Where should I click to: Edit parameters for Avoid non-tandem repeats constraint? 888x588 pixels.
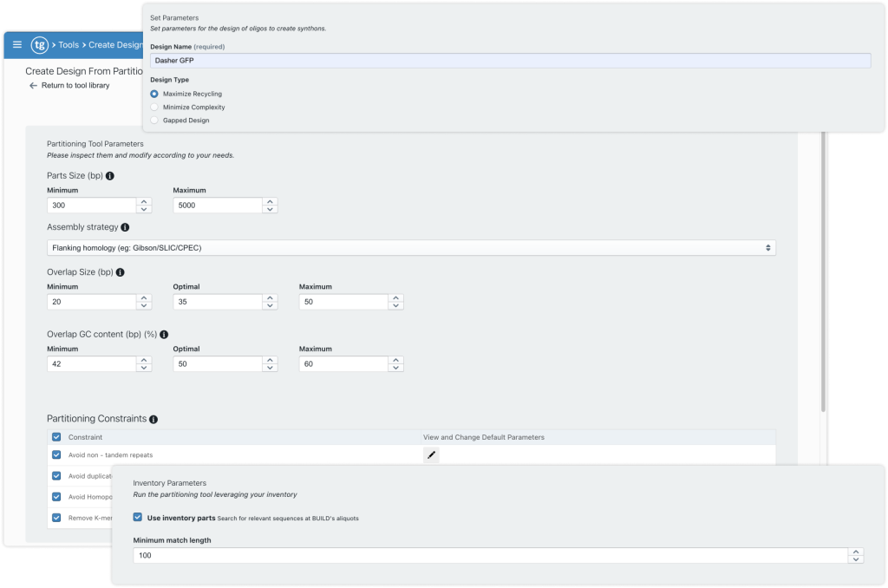431,454
